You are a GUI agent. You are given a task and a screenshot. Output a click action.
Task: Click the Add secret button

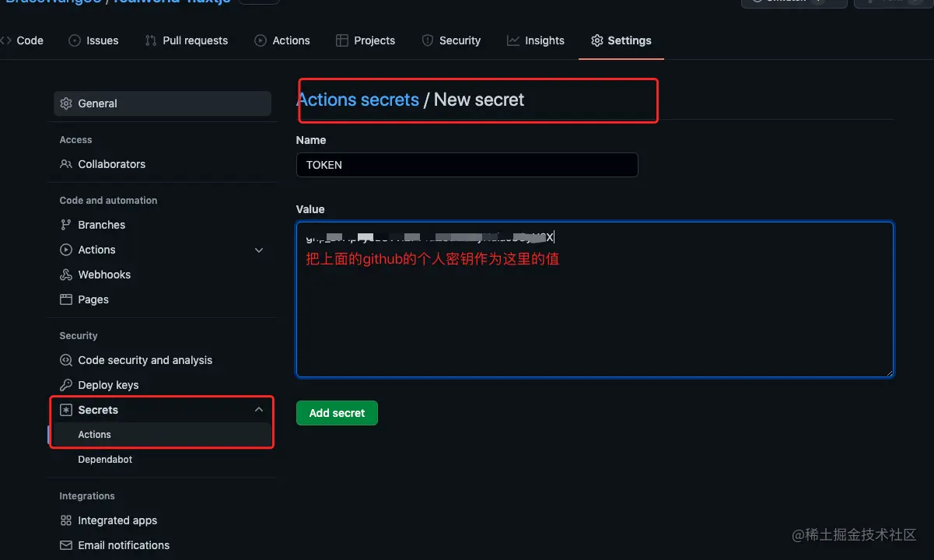pos(337,413)
